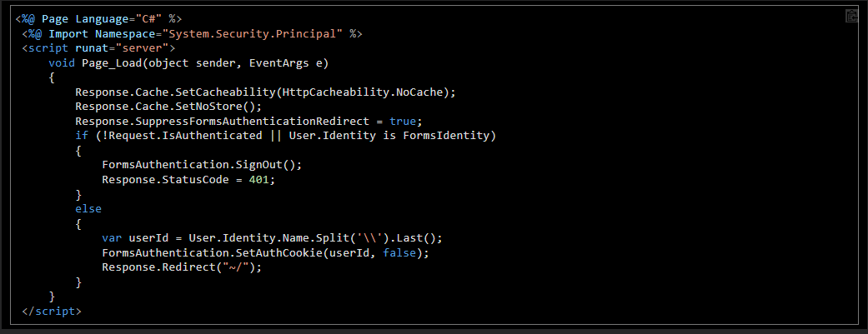Copy code with the clipboard icon
Viewport: 868px width, 334px height.
pyautogui.click(x=851, y=17)
